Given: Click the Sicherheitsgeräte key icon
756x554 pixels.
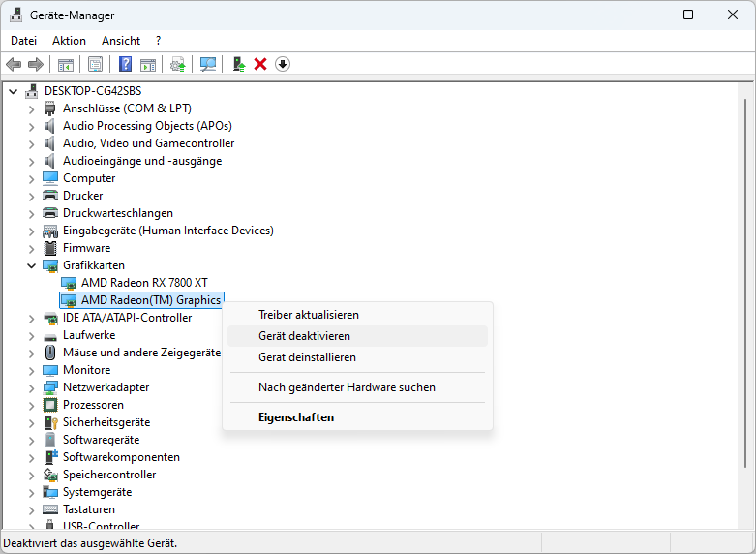Looking at the screenshot, I should [50, 422].
